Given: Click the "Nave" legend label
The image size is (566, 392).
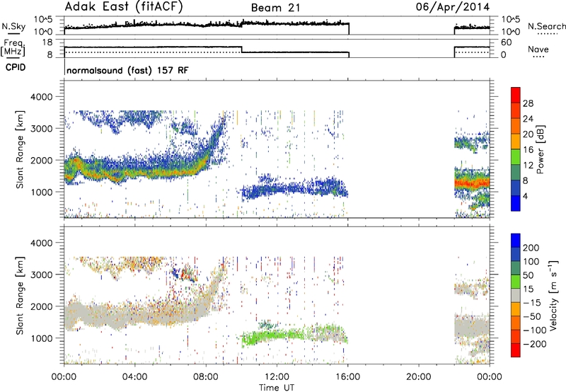Looking at the screenshot, I should click(538, 50).
